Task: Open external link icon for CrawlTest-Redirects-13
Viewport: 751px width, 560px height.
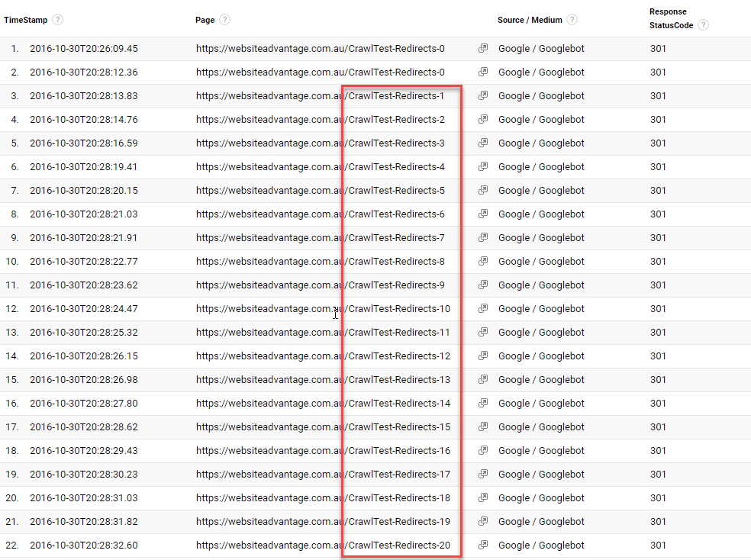Action: tap(483, 379)
